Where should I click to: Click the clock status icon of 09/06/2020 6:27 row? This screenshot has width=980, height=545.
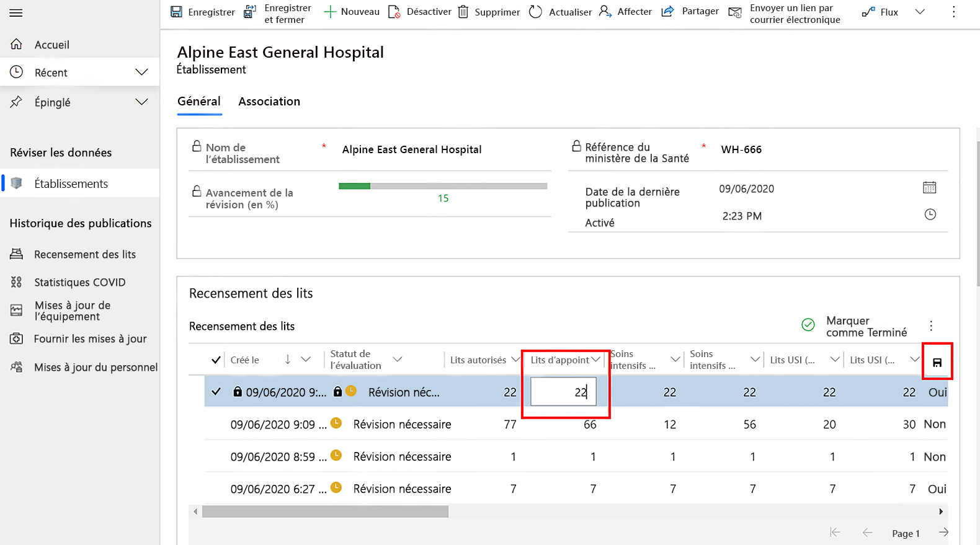(336, 487)
